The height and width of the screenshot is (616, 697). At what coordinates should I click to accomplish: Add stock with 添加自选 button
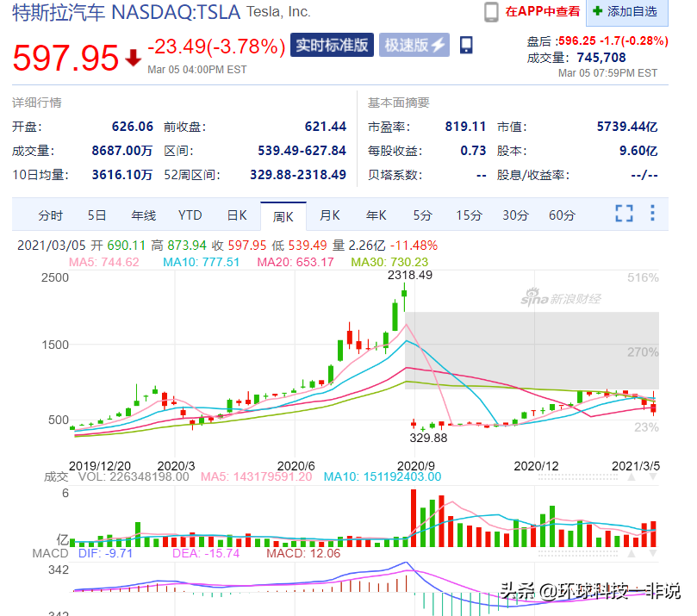tap(626, 12)
